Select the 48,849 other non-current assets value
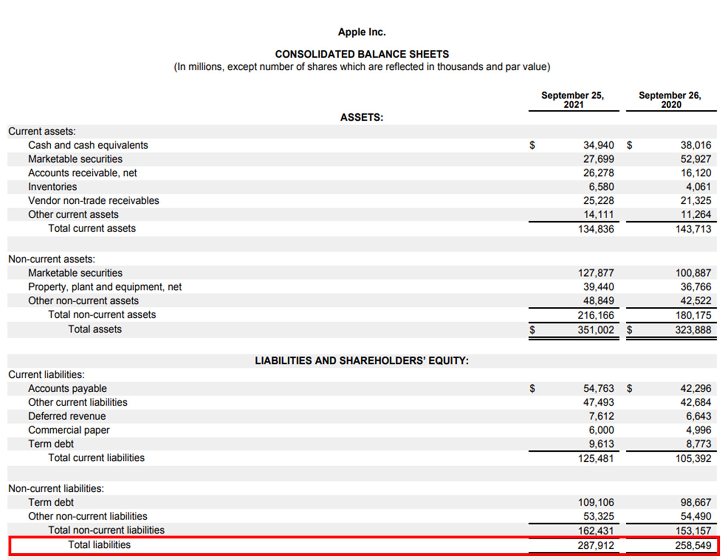 click(598, 301)
